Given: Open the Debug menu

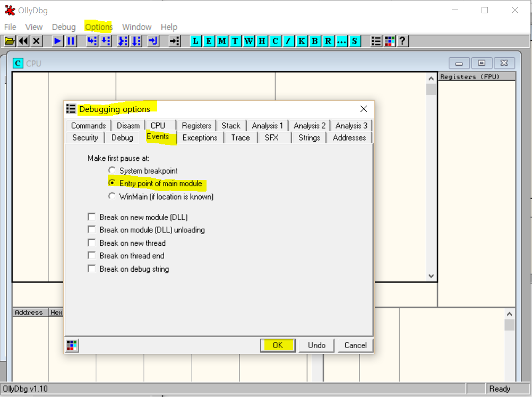Looking at the screenshot, I should (x=64, y=27).
